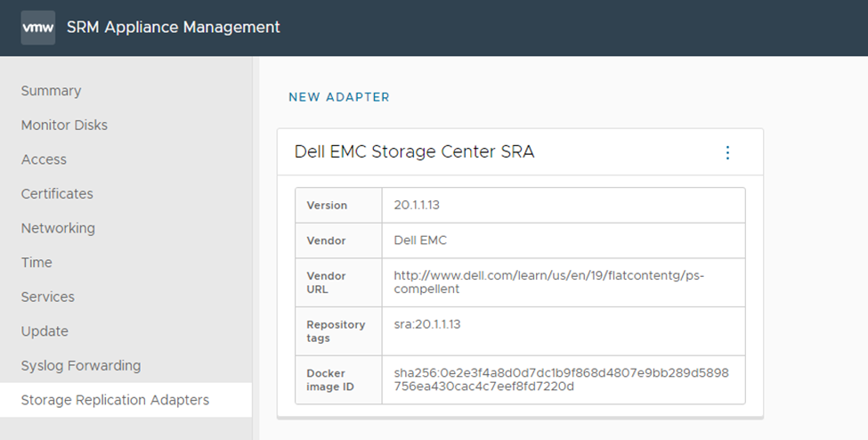Open Certificates section

pos(57,194)
